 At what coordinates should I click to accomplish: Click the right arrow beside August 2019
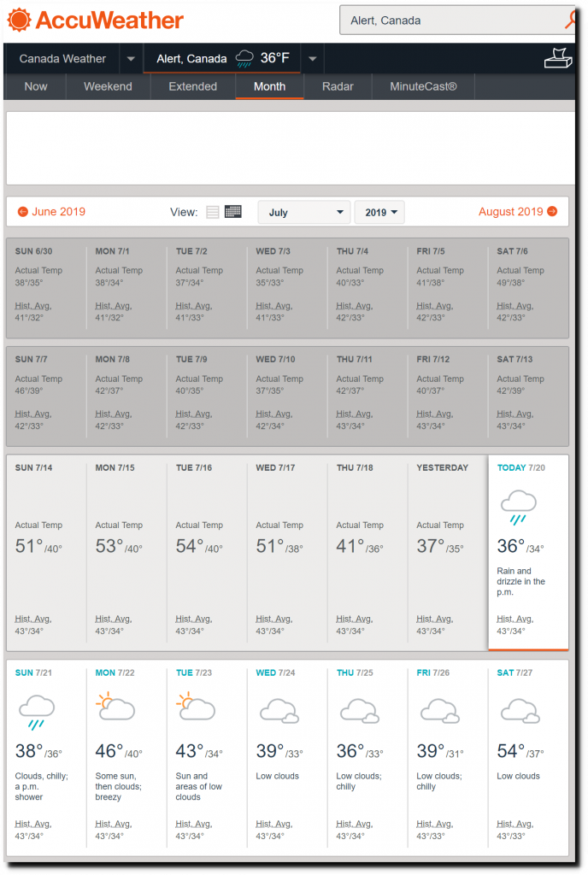[552, 211]
